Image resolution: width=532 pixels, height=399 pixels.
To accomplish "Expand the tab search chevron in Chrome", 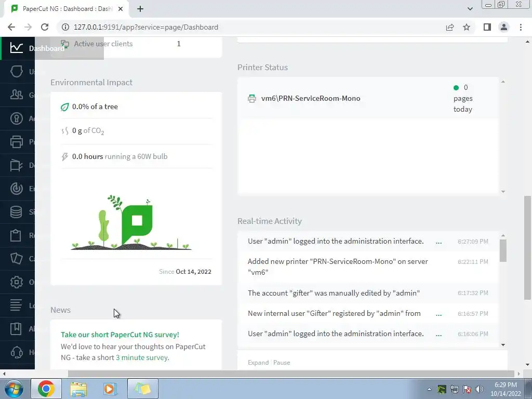I will point(470,9).
